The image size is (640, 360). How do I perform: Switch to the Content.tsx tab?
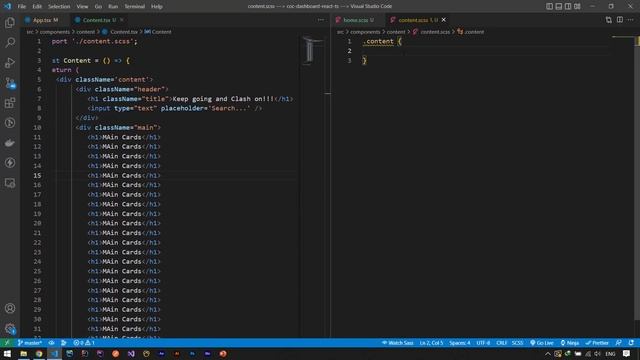point(96,20)
